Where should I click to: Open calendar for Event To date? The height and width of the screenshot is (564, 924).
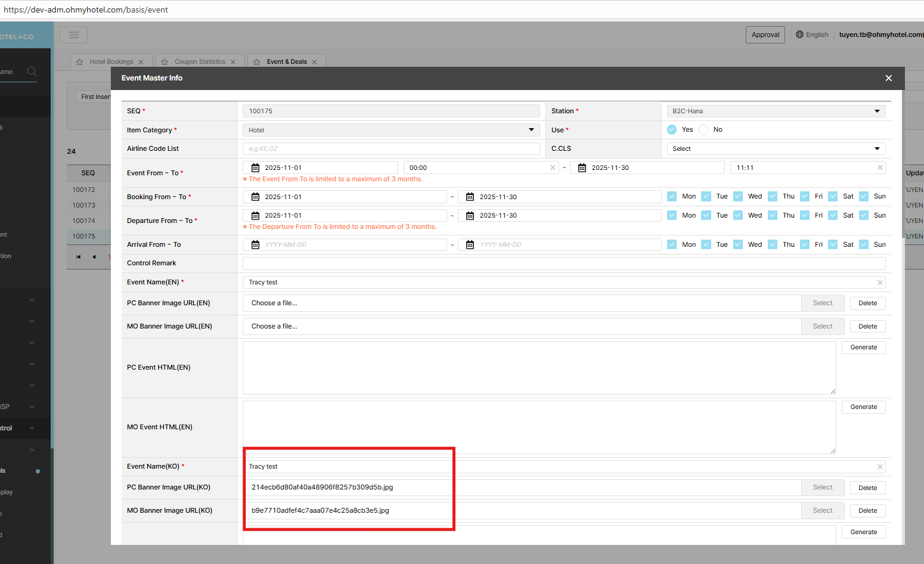click(582, 168)
